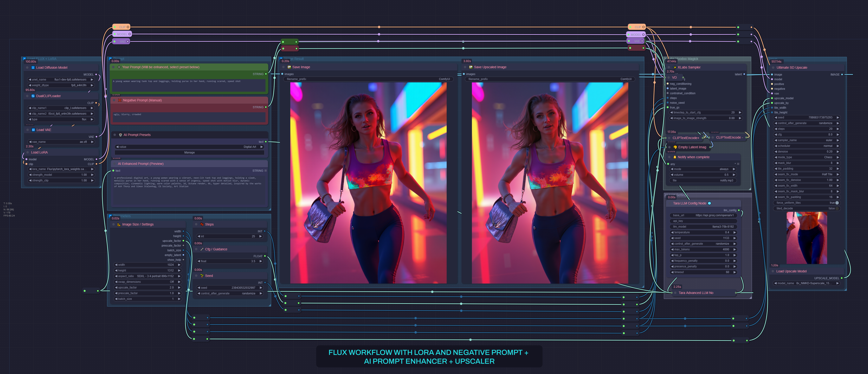Click the Seed node sprout icon
868x374 pixels.
click(x=202, y=276)
